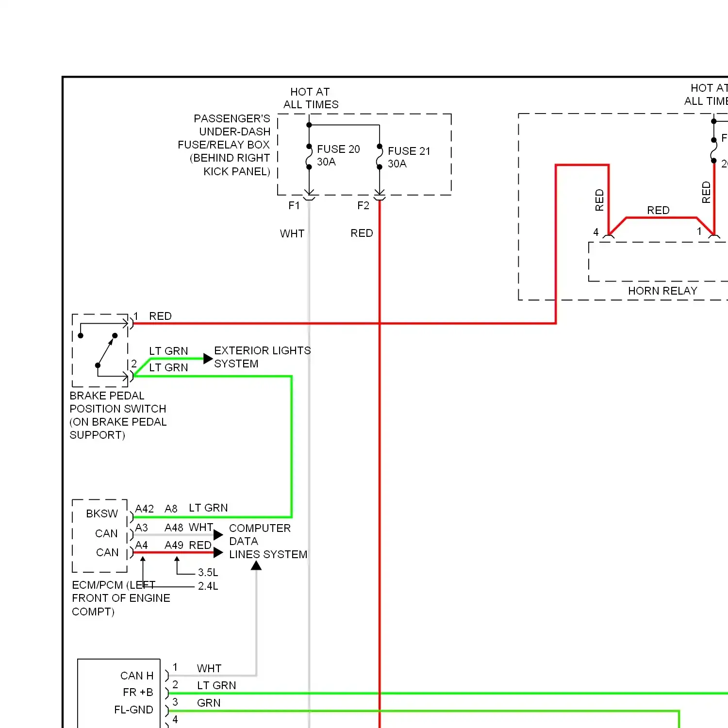
Task: Click the GRN label on the FL-GND wire
Action: [209, 703]
